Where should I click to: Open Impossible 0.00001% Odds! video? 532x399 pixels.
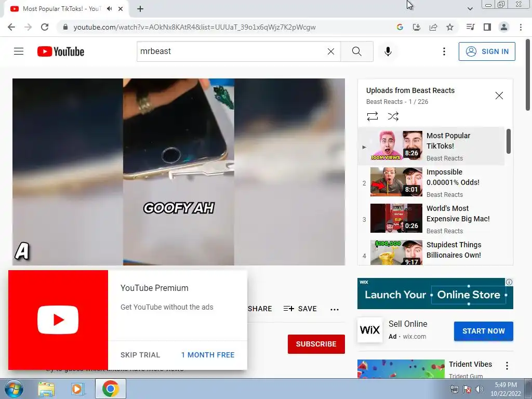point(431,183)
